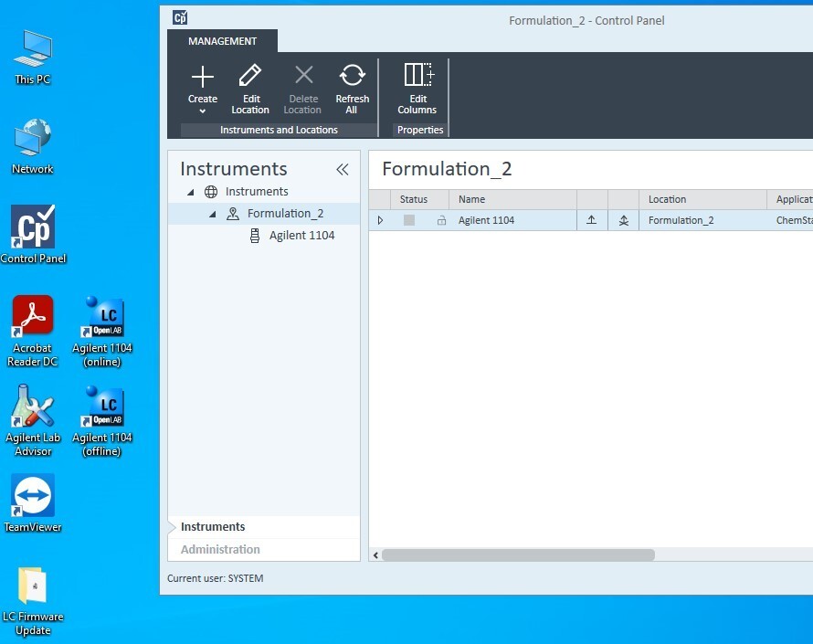Sort by the Name column header
The height and width of the screenshot is (644, 813).
pos(512,200)
